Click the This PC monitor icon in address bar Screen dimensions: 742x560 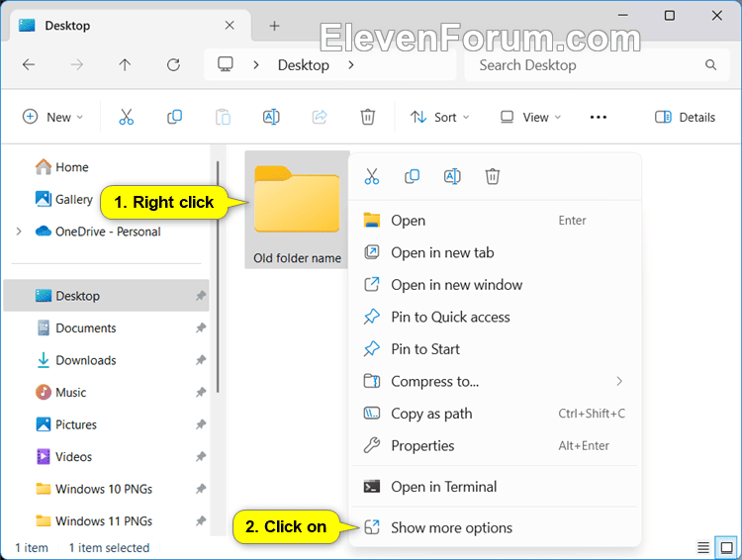click(x=226, y=64)
